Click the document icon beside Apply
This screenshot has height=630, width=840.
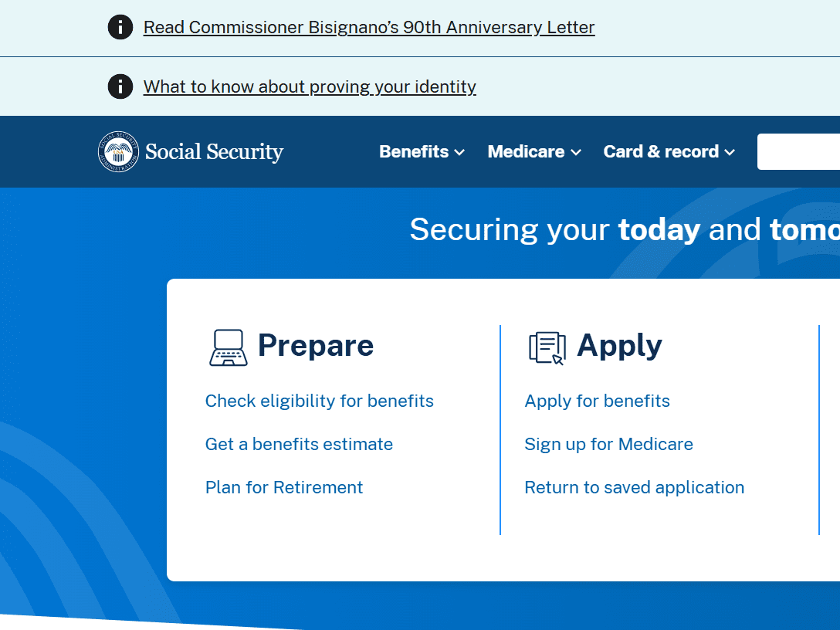click(547, 347)
